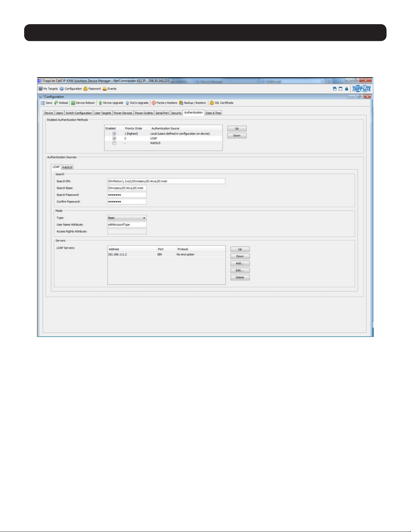The image size is (411, 532).
Task: Click the Access Rights Attribute field
Action: click(127, 232)
